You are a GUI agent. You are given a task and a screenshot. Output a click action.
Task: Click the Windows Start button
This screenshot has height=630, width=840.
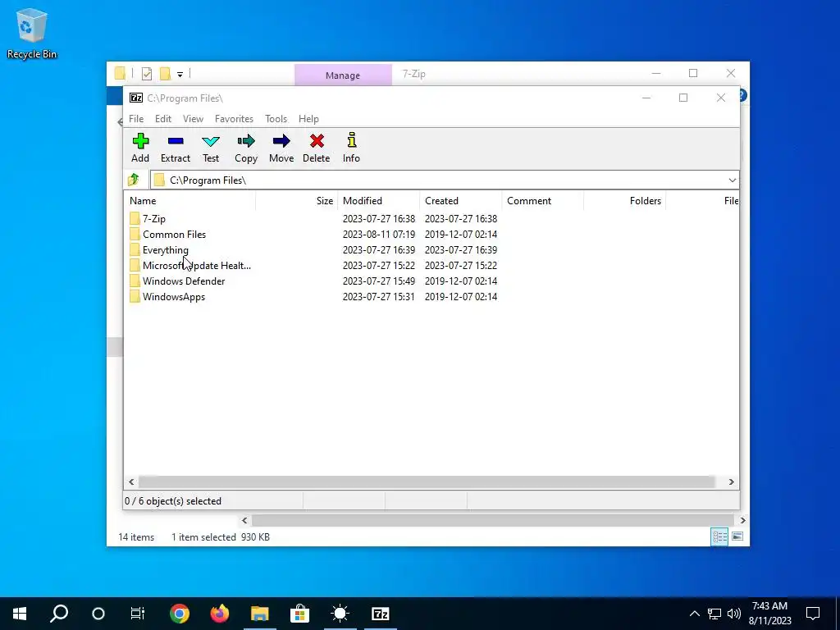[x=20, y=614]
